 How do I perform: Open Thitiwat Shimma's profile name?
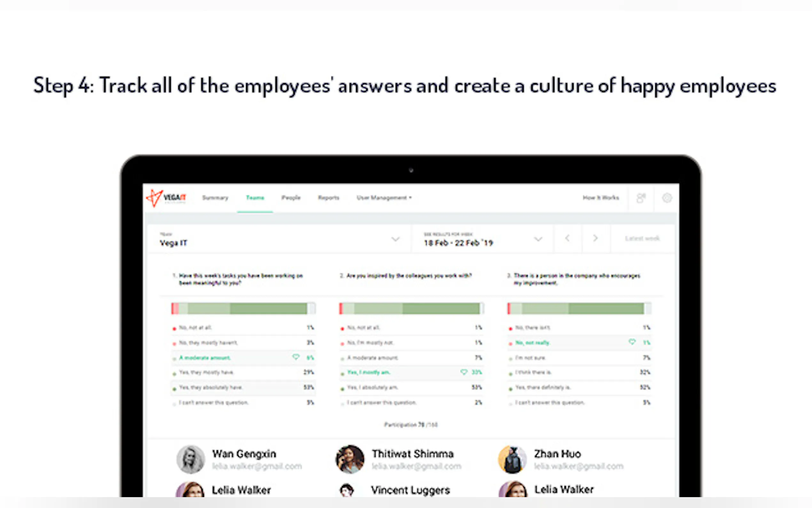412,454
